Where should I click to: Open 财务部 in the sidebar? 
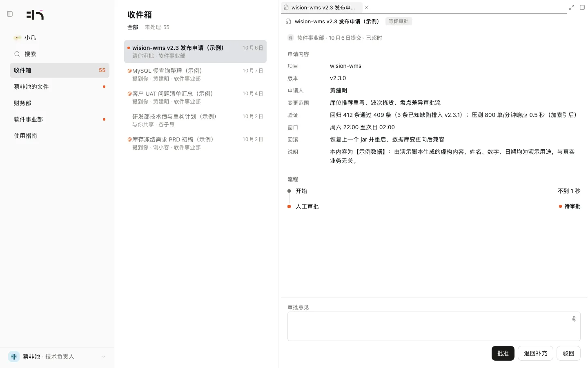(60, 103)
